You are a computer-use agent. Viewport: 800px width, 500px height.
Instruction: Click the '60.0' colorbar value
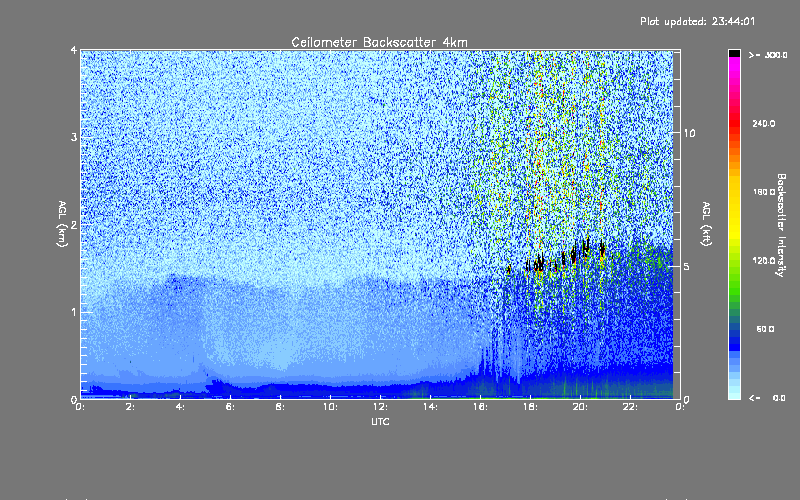765,329
